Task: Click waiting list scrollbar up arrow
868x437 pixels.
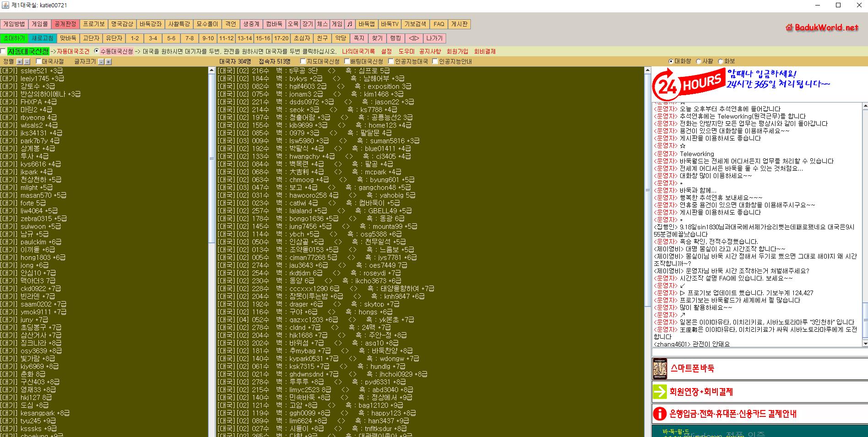Action: point(212,70)
